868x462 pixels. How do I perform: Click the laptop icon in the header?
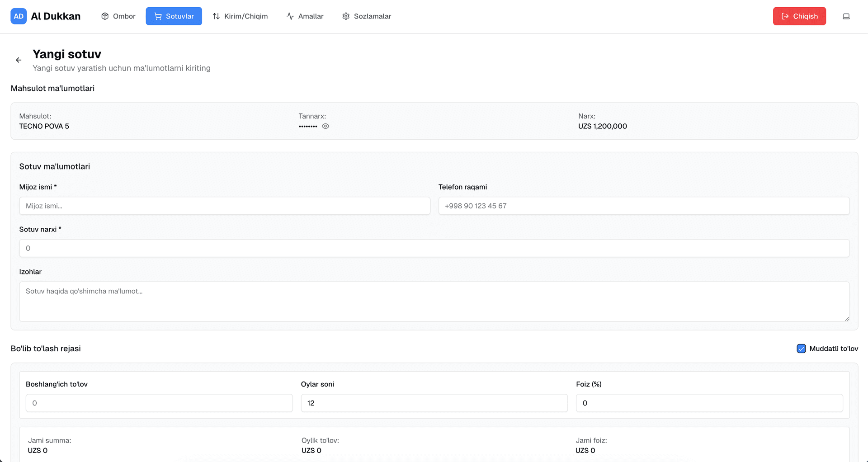tap(846, 16)
